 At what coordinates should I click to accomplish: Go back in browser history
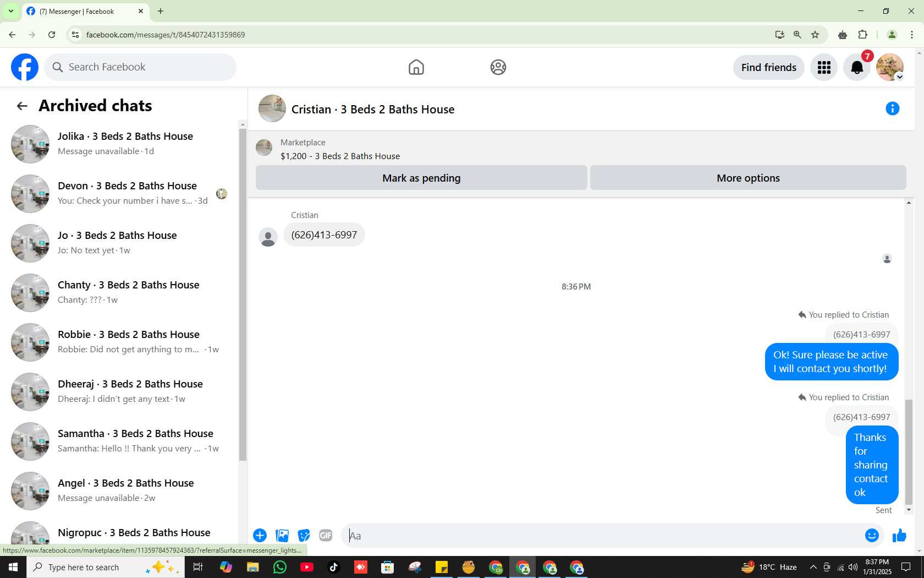[x=12, y=35]
